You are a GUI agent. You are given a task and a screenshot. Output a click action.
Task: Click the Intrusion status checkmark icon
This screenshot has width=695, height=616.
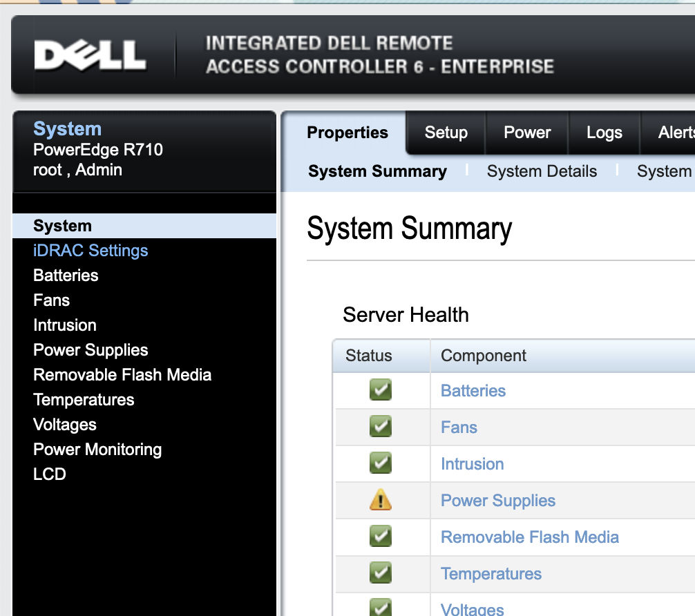381,463
